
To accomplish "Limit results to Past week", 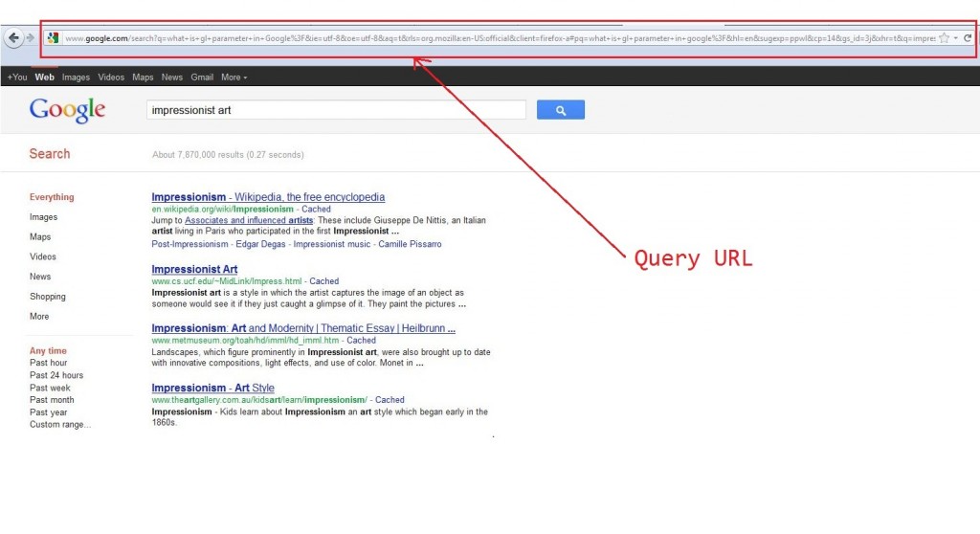I will coord(50,388).
